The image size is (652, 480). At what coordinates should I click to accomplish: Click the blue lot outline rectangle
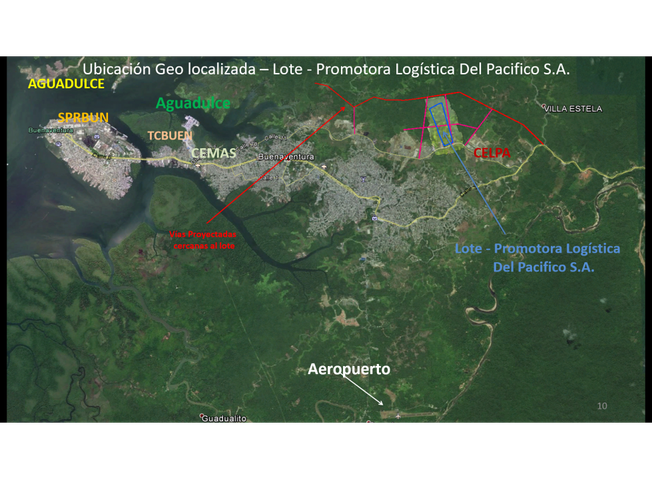[441, 123]
